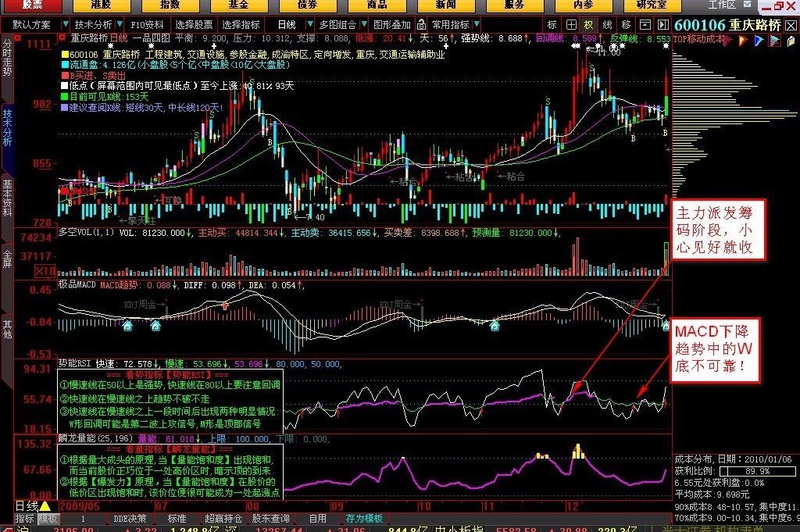Screen dimensions: 800x532
Task: Click the 获利比例 89.9% progress bar
Action: click(758, 471)
